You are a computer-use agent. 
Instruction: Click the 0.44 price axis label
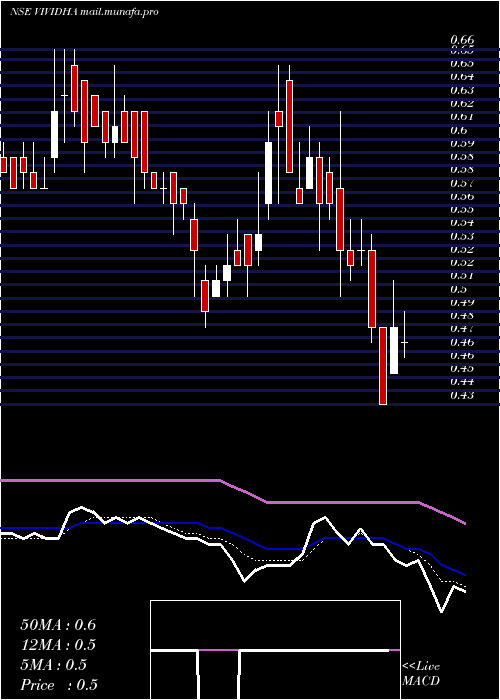(x=462, y=382)
